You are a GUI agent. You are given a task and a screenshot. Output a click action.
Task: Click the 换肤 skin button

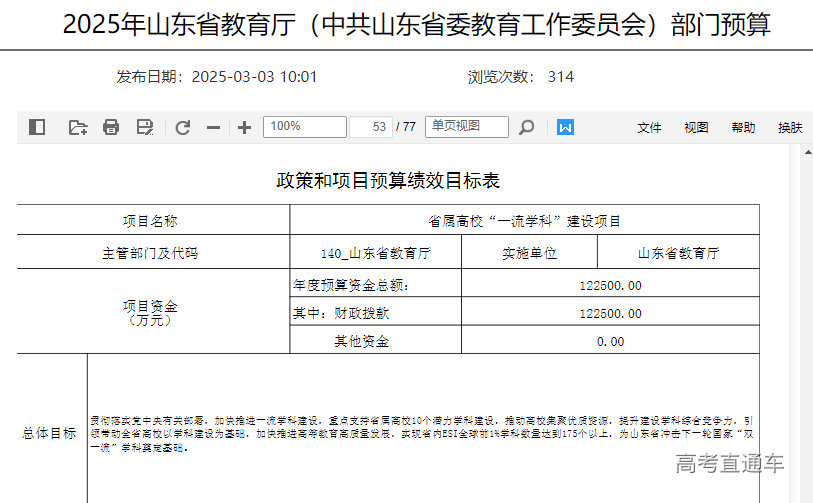coord(790,128)
